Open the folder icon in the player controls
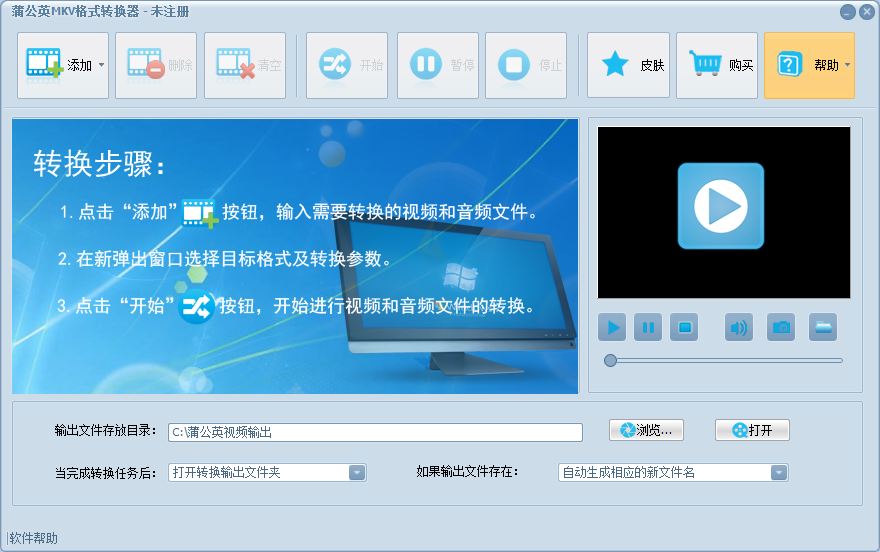This screenshot has width=880, height=552. [x=822, y=327]
